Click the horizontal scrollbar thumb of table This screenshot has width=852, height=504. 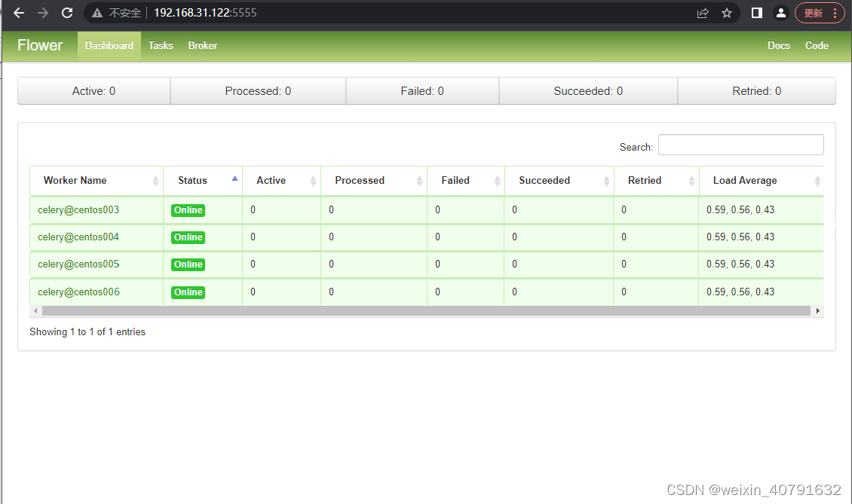(426, 310)
